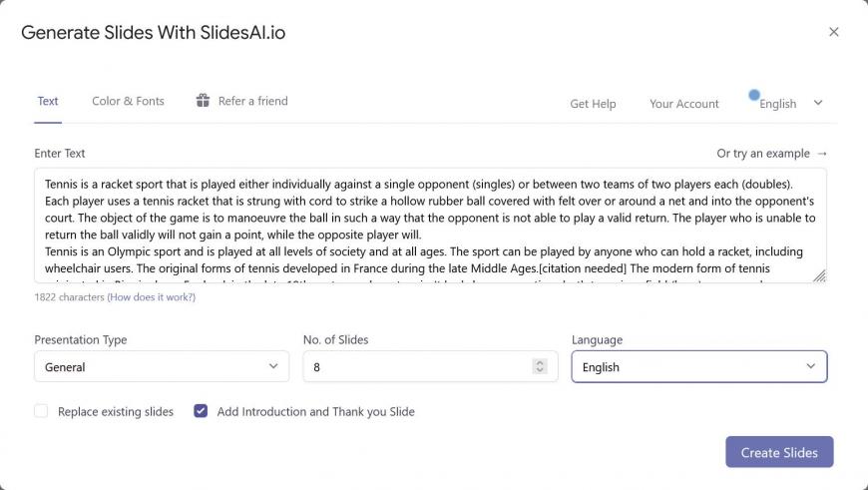Screen dimensions: 868x490
Task: Enable the Replace existing slides checkbox
Action: pyautogui.click(x=41, y=411)
